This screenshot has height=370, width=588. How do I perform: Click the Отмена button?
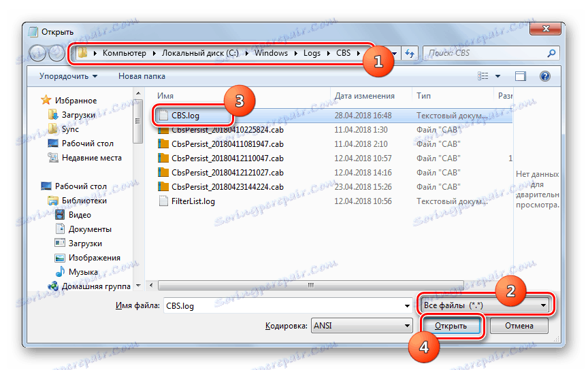click(x=519, y=326)
